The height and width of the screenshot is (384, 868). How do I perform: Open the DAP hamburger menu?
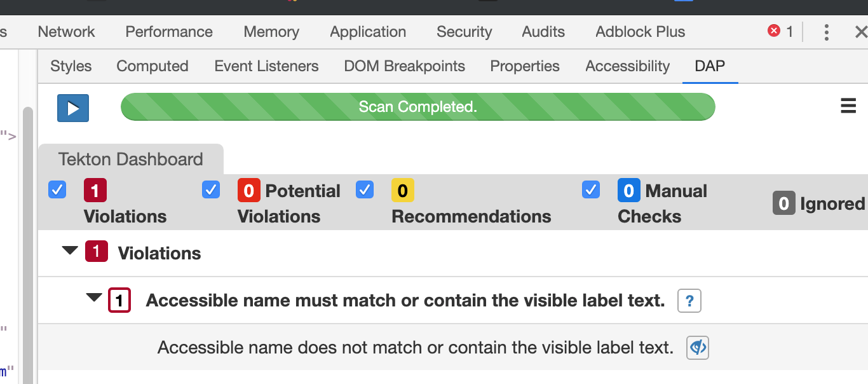pos(848,106)
